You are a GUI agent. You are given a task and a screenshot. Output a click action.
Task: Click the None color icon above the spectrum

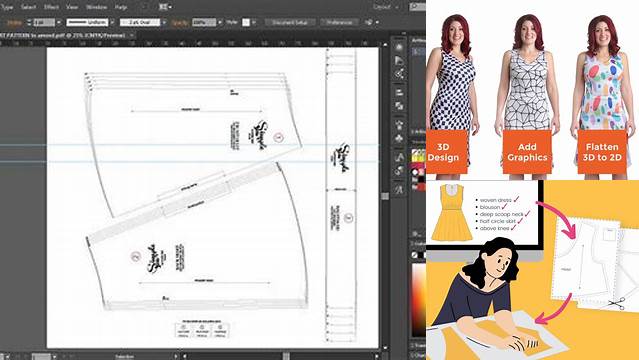coord(415,255)
